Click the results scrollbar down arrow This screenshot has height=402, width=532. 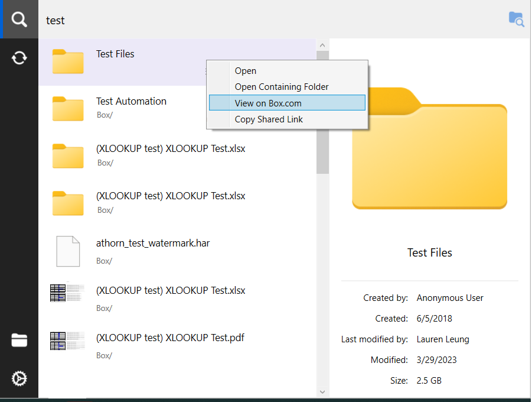click(322, 391)
